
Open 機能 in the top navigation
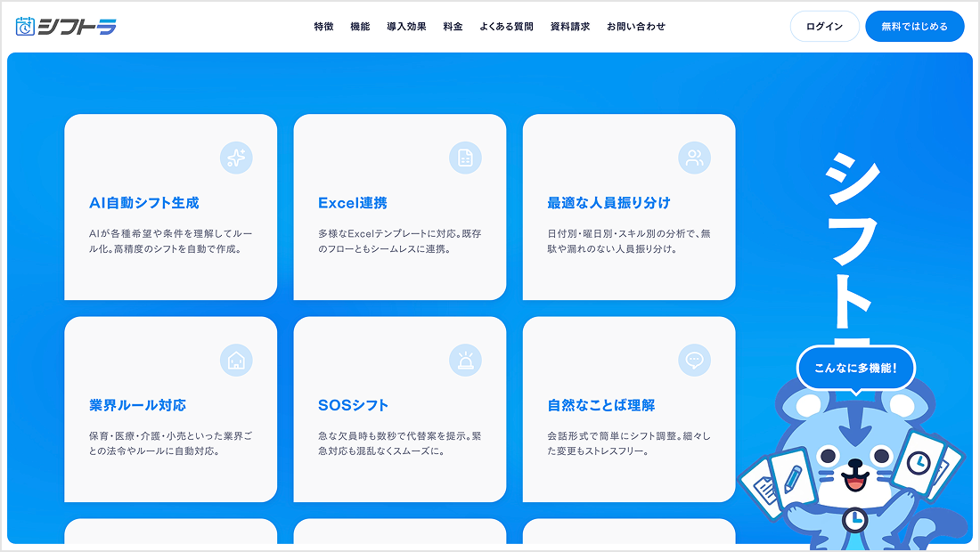pyautogui.click(x=360, y=26)
